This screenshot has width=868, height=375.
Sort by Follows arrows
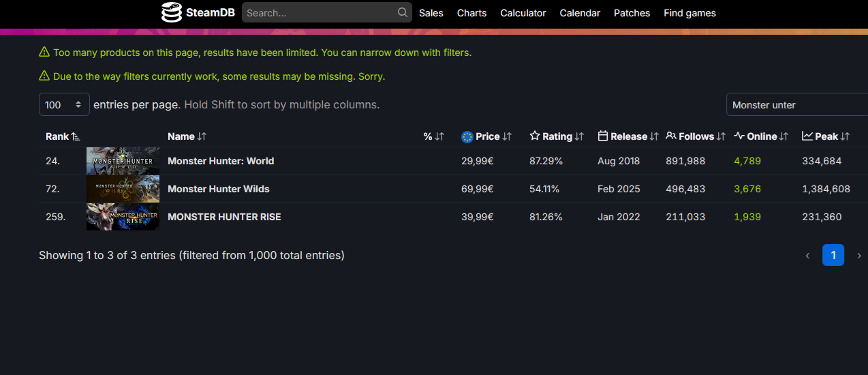tap(721, 136)
